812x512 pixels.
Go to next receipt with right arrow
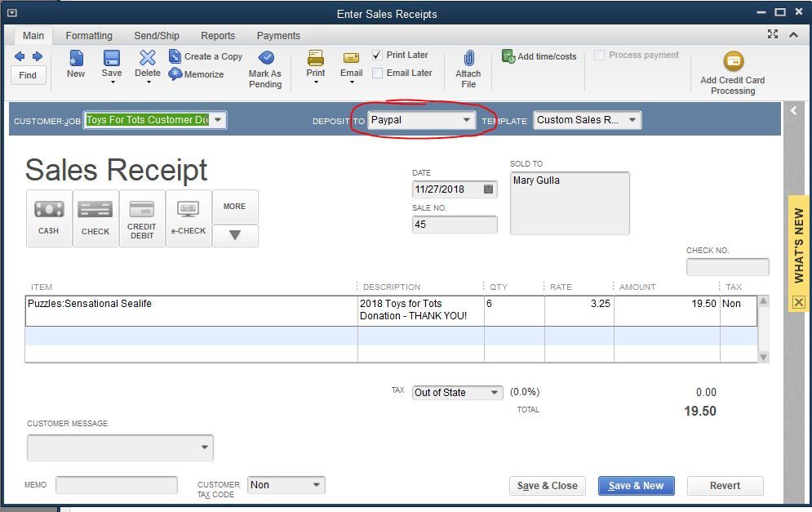pos(38,56)
